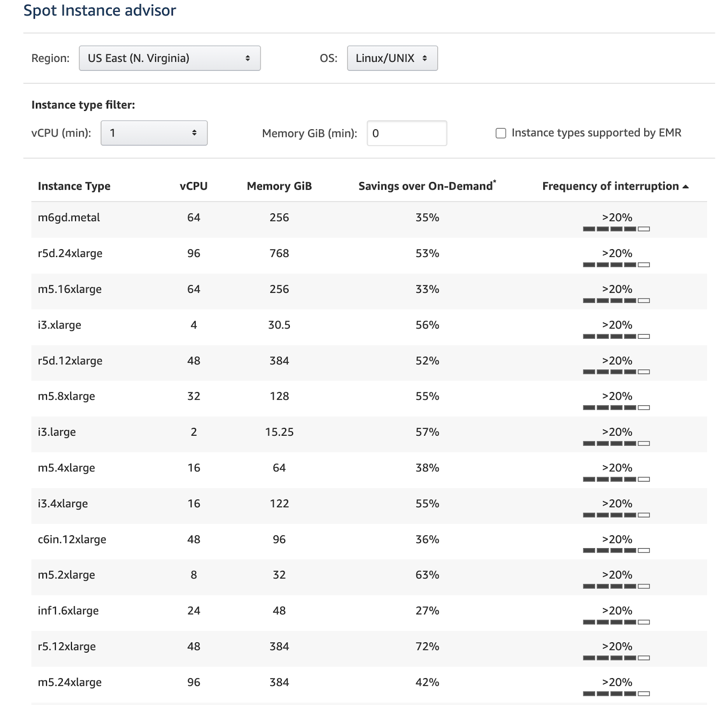The width and height of the screenshot is (728, 705).
Task: Select the inf1.6xlarge instance row
Action: click(x=68, y=611)
